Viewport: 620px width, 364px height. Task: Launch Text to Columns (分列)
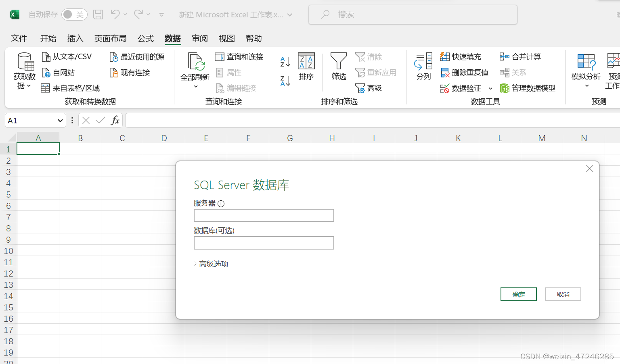tap(424, 67)
